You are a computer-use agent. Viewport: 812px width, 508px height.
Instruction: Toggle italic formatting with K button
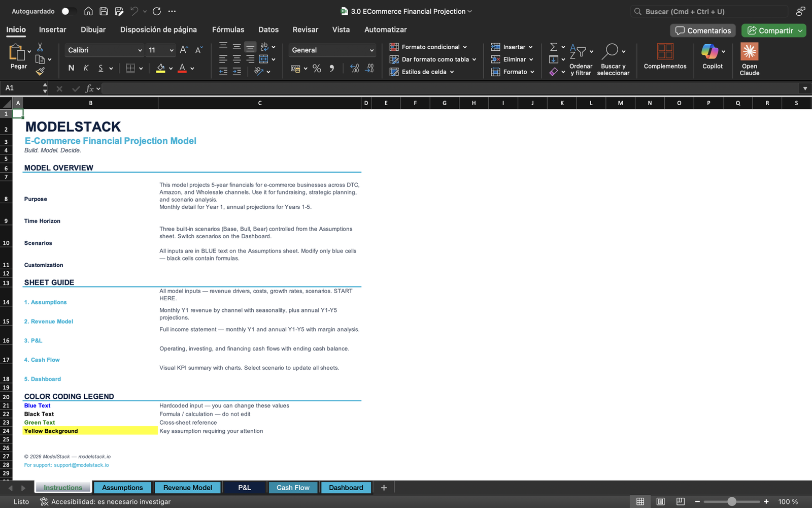point(86,68)
